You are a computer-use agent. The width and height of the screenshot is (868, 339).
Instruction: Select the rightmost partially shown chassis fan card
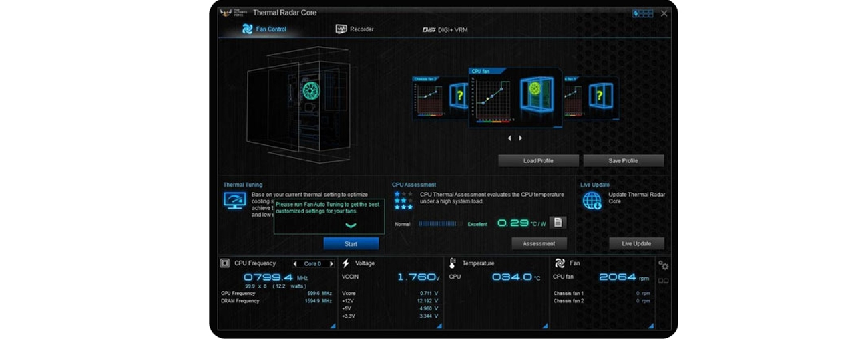(590, 98)
